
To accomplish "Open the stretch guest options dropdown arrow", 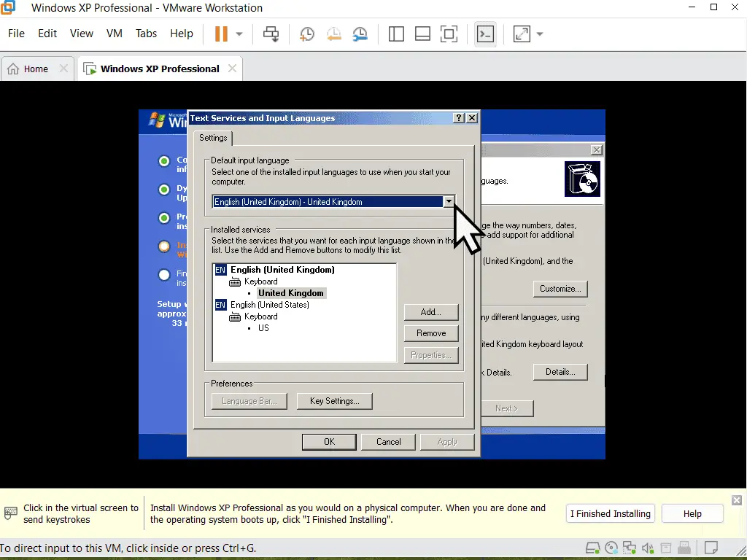I will coord(540,34).
